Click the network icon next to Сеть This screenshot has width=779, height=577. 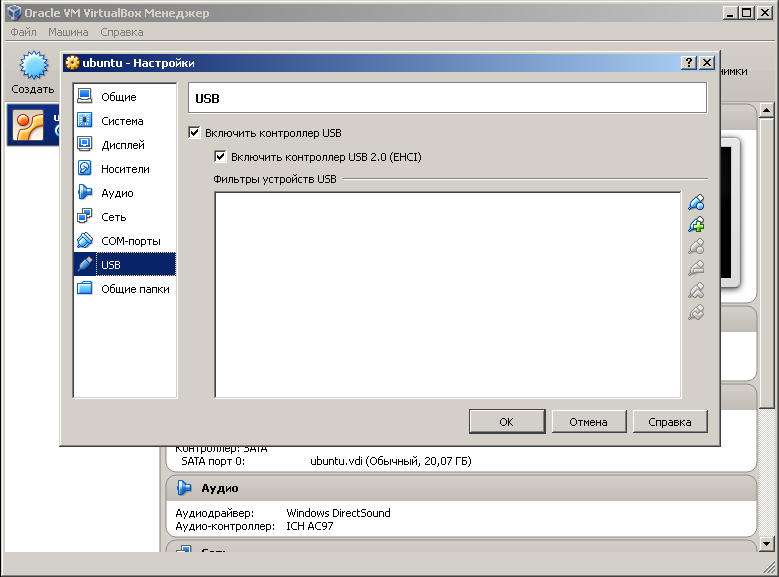click(x=85, y=216)
